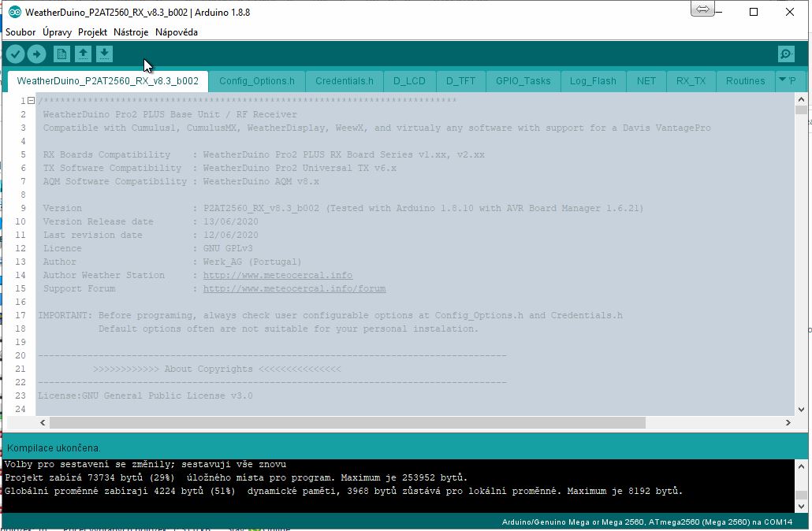Open the Nástroje menu
The image size is (812, 531).
131,32
